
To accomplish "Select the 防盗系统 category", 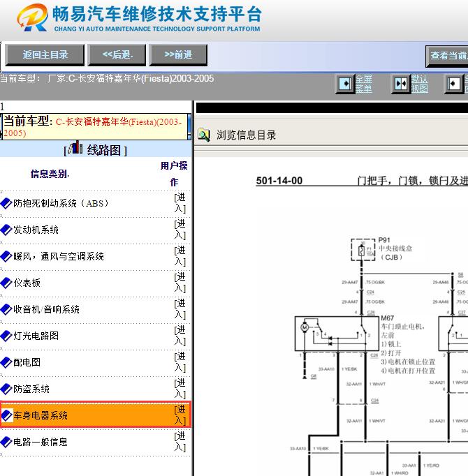I will [x=31, y=389].
